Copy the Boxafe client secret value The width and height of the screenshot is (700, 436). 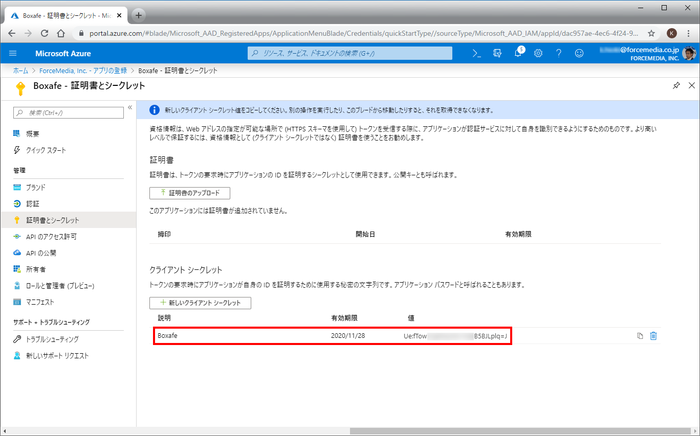coord(640,336)
